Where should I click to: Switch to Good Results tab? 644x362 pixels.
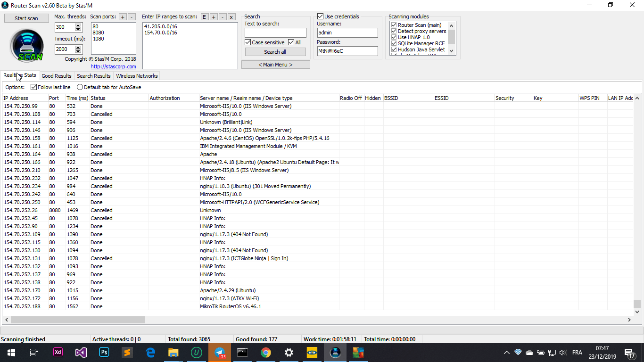[x=57, y=76]
